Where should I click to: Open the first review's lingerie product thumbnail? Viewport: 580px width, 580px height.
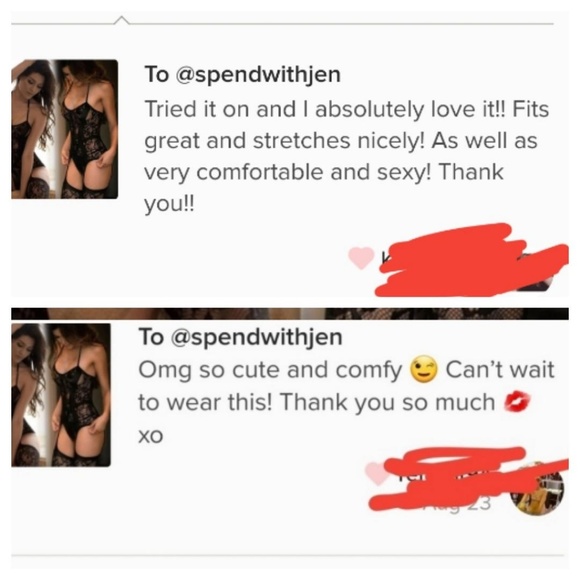(64, 129)
